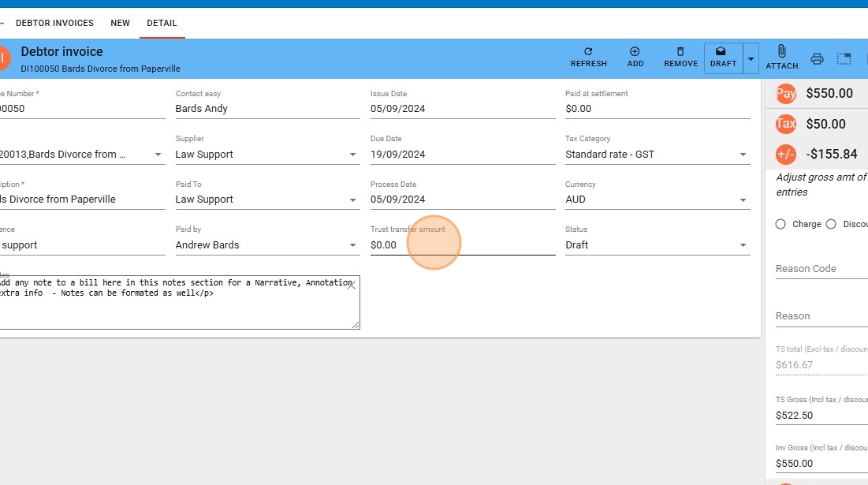Open the Paid by dropdown
868x485 pixels.
point(352,245)
